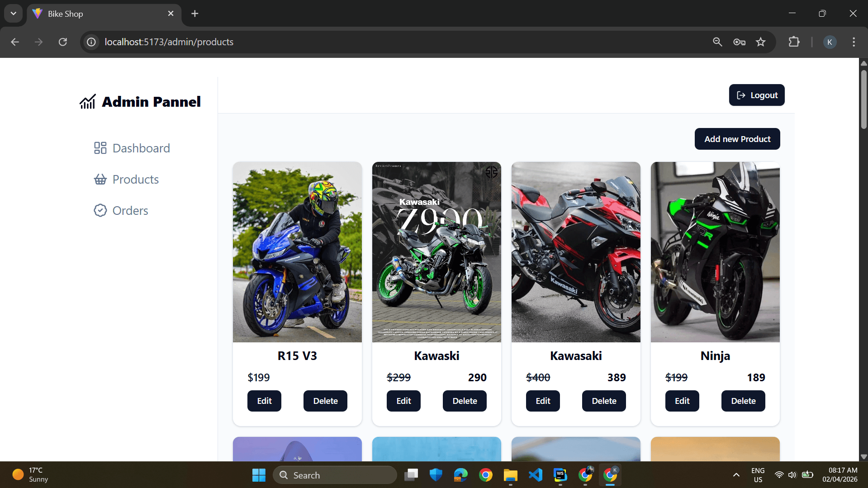The image size is (868, 488).
Task: Edit the R15 V3 product
Action: pos(264,401)
